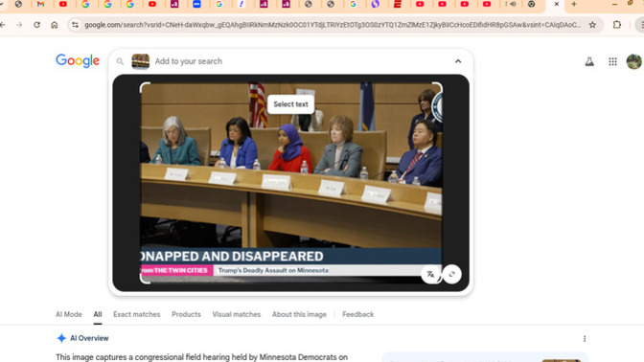644x362 pixels.
Task: View site information in address bar
Action: (x=75, y=25)
